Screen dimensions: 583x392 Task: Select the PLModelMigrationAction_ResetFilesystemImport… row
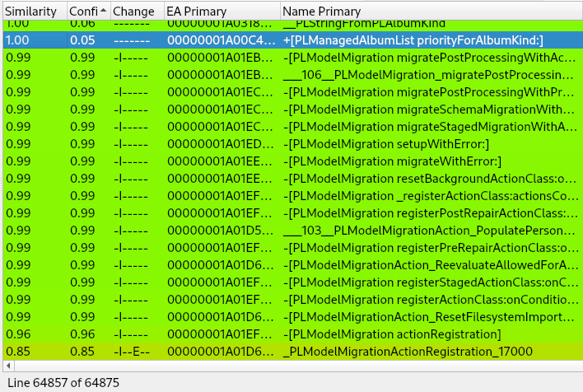pyautogui.click(x=293, y=317)
